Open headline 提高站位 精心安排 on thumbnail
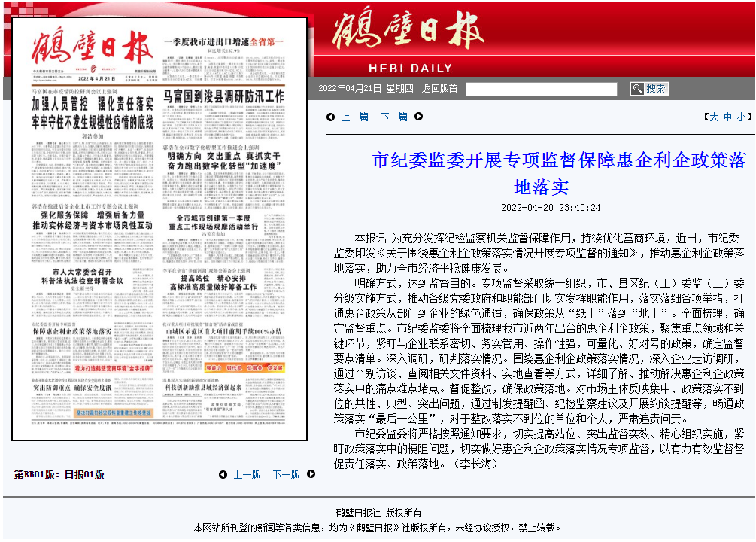 pos(213,278)
